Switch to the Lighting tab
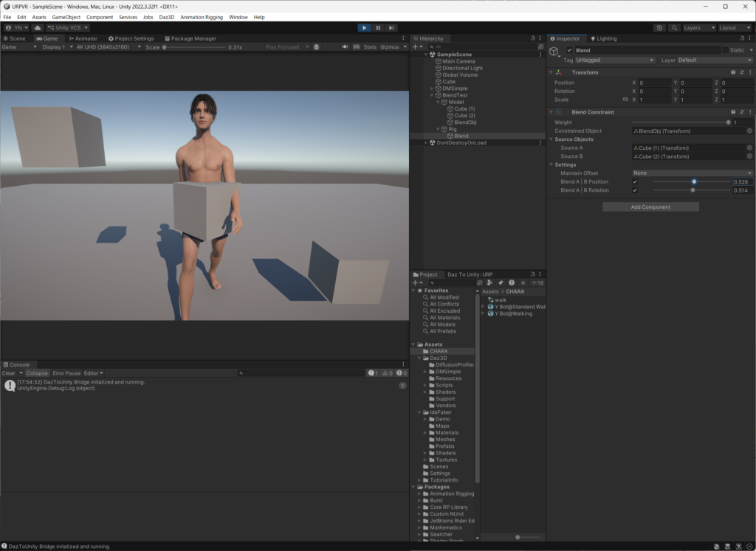The height and width of the screenshot is (551, 756). click(603, 38)
